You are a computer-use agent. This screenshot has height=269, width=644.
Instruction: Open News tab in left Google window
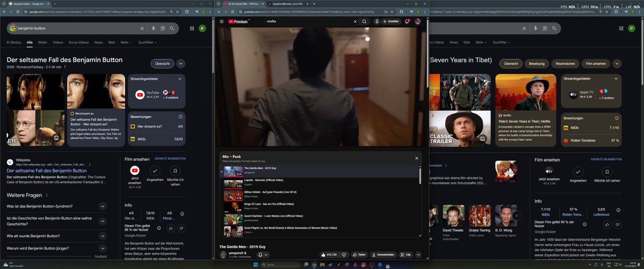point(98,42)
